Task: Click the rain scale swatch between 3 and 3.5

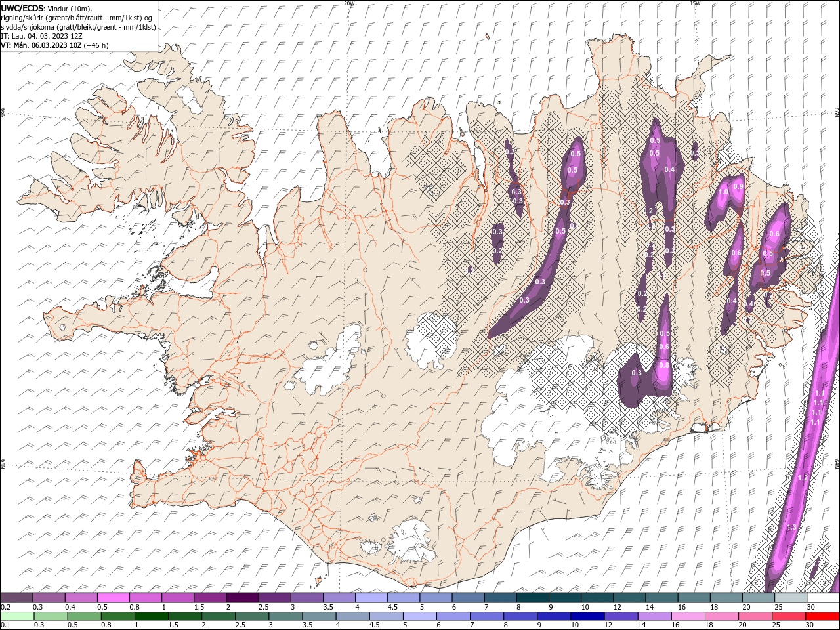Action: coord(285,616)
